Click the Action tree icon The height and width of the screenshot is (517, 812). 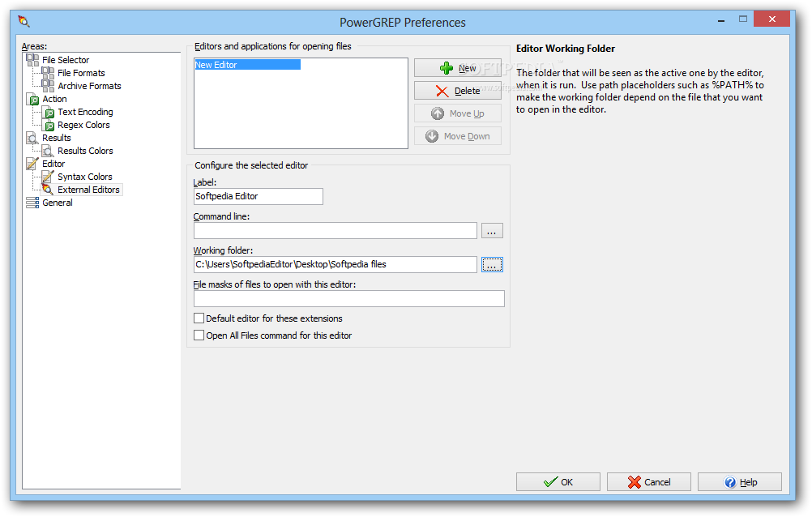coord(32,98)
